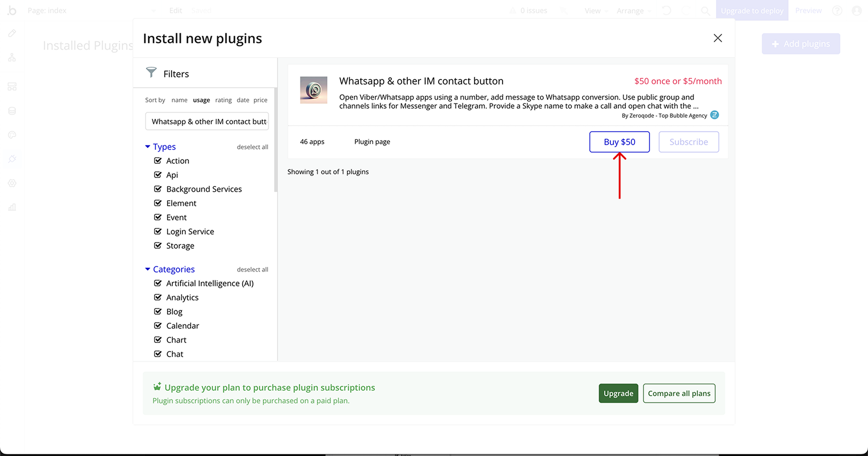Sort plugins by rating
This screenshot has height=456, width=868.
coord(223,100)
